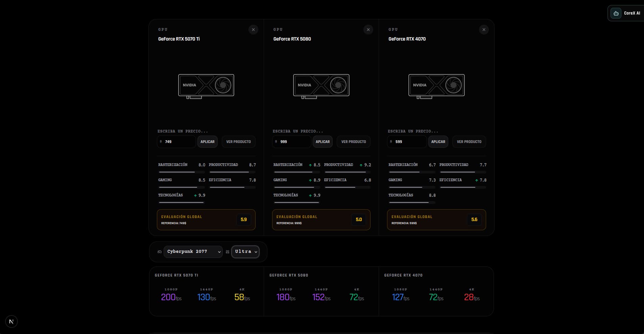Apply the 749 price for RTX 5070 Ti
This screenshot has width=644, height=334.
[208, 142]
